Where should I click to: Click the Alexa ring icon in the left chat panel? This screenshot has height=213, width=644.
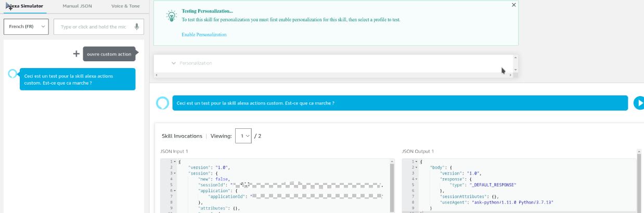(x=12, y=74)
